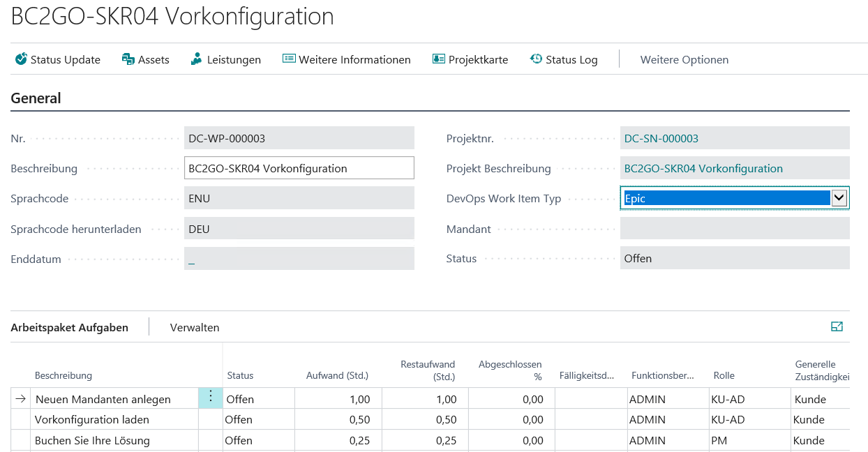
Task: Click the empty Mandant field
Action: [x=735, y=228]
